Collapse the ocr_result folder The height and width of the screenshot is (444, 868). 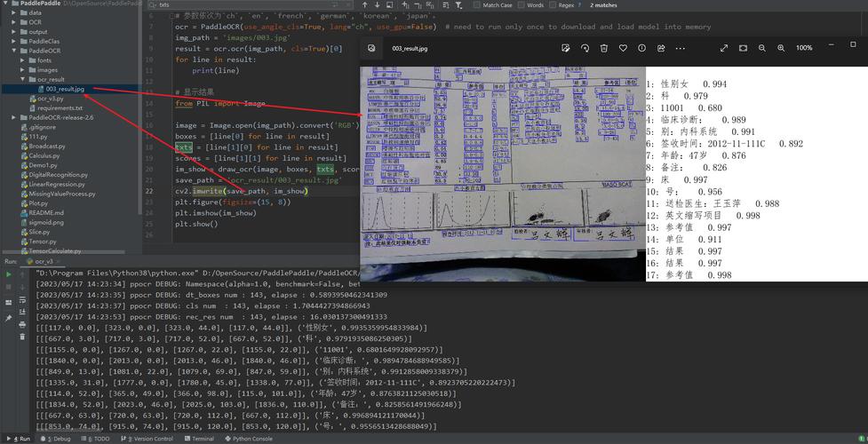[22, 79]
